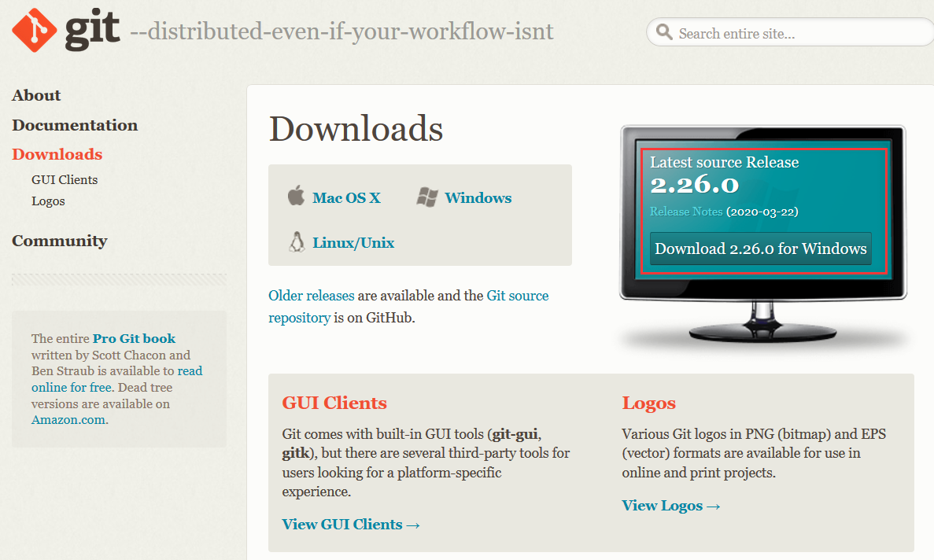Open the Release Notes link on monitor

pyautogui.click(x=685, y=212)
